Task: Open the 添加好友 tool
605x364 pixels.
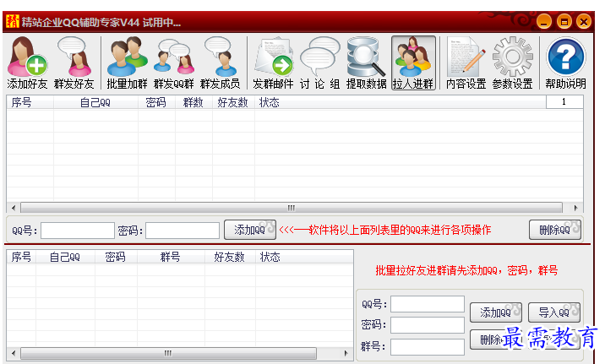Action: click(x=27, y=63)
